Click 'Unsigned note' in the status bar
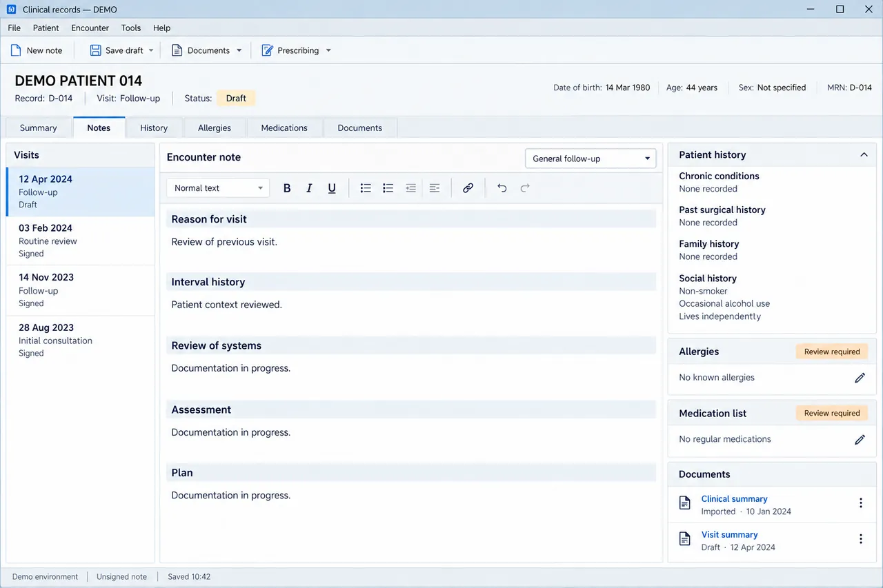883x588 pixels. [x=121, y=577]
